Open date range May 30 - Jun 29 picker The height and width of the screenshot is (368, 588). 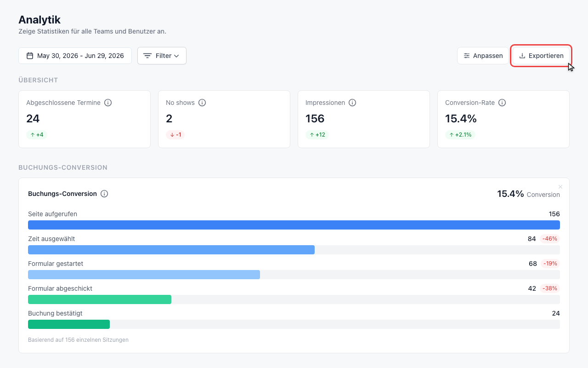[x=75, y=56]
